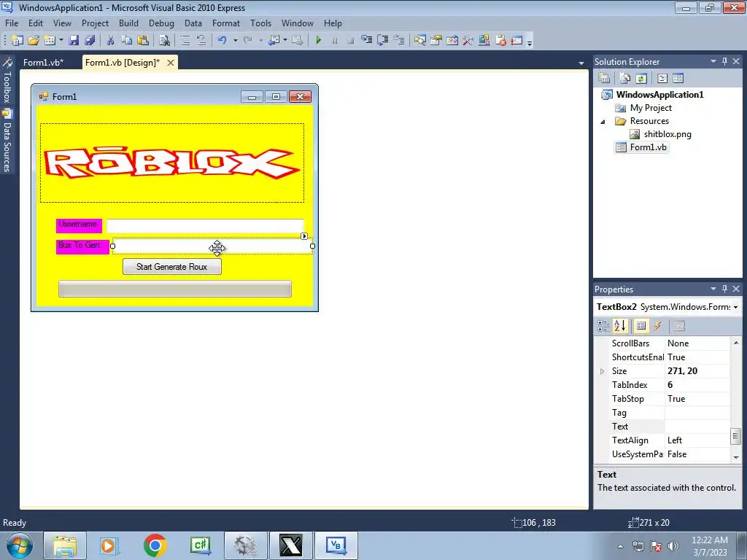Select shitblox.png in Solution Explorer
Screen dimensions: 747x560
(667, 134)
